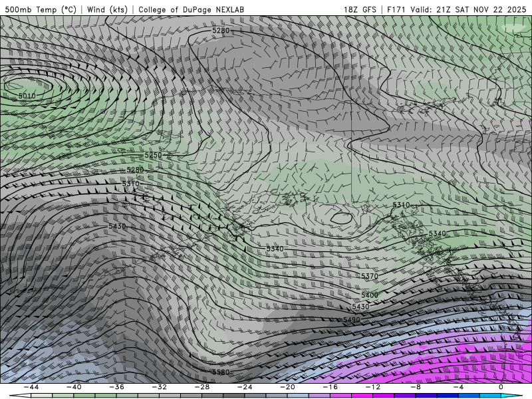Click the 0 colorbar tick label
532x399 pixels.
coord(501,387)
